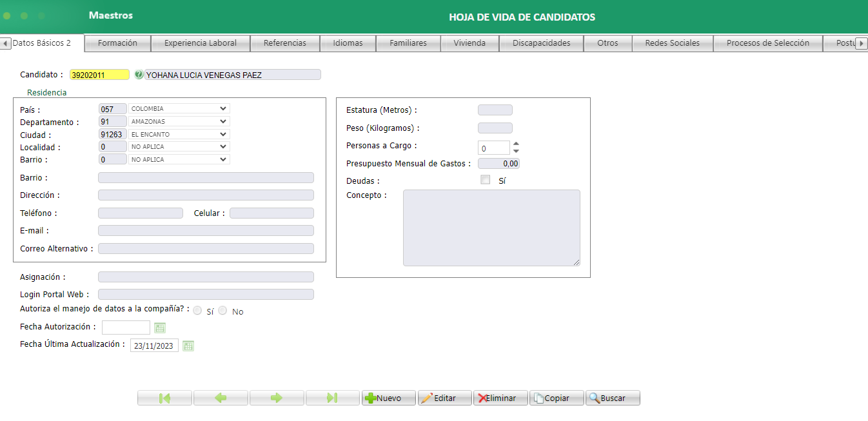Viewport: 868px width, 421px height.
Task: Open the help icon beside Candidato field
Action: coord(139,74)
